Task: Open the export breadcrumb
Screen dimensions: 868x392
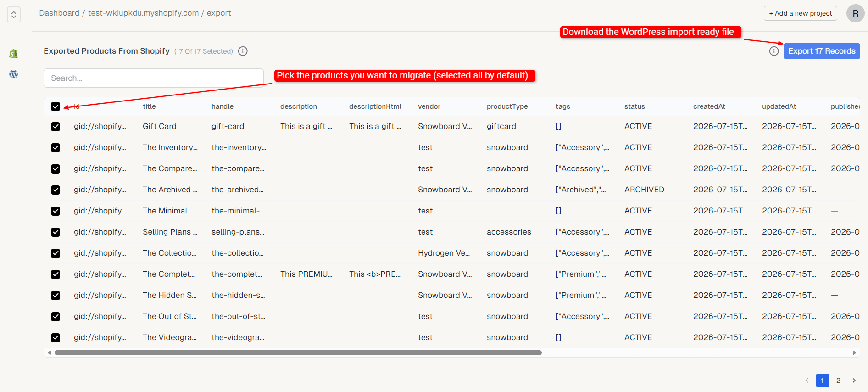Action: pos(219,13)
